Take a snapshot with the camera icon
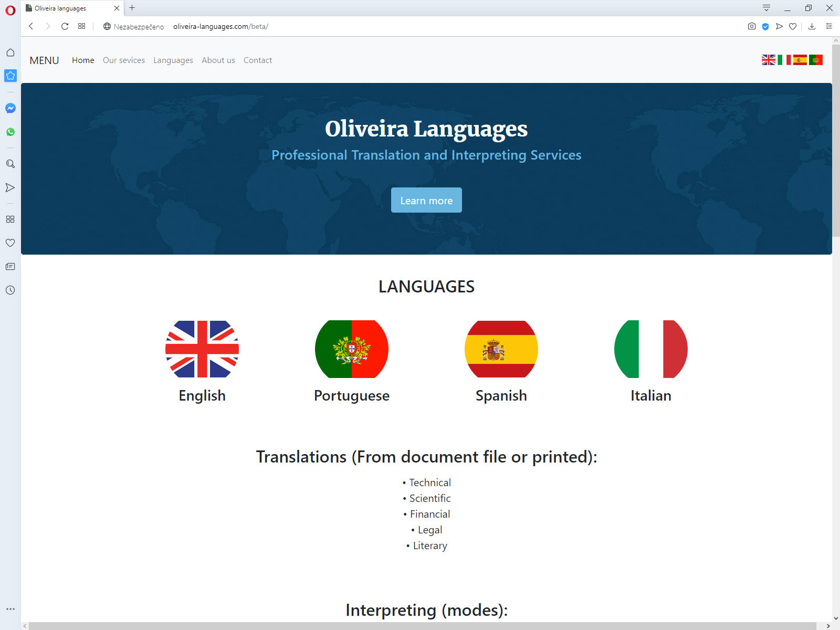Image resolution: width=840 pixels, height=630 pixels. (x=752, y=26)
